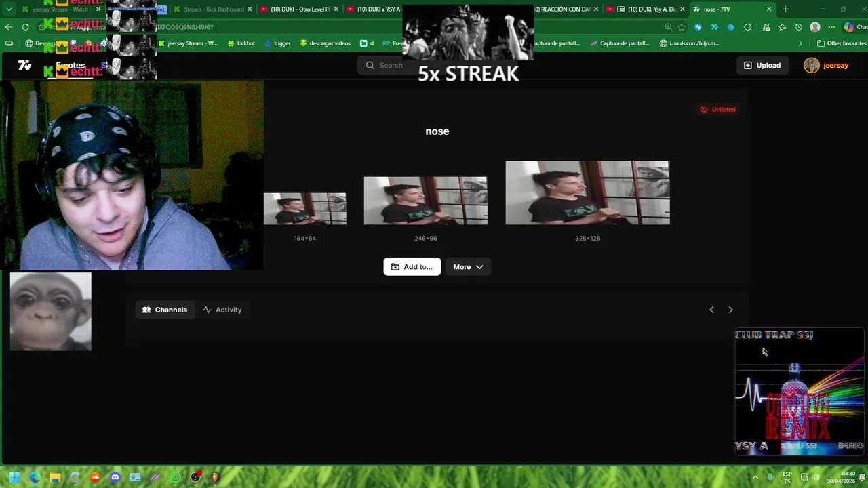Click the 246×96 size label

click(426, 238)
